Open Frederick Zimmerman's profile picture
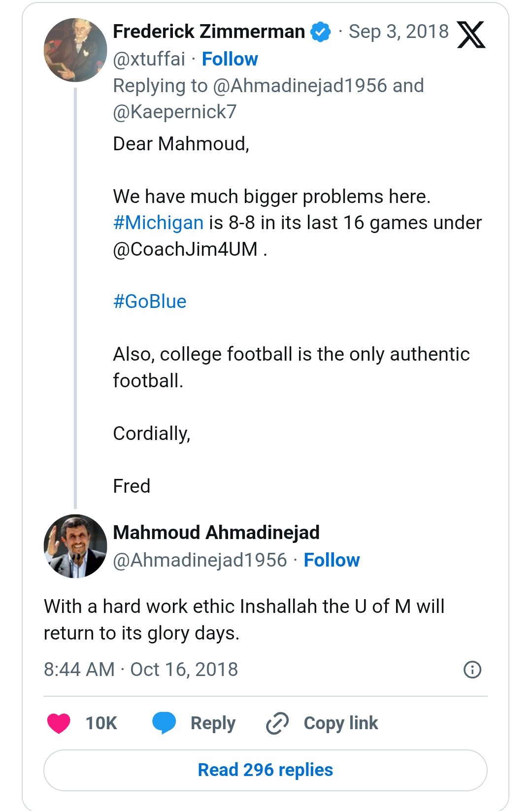 point(75,50)
